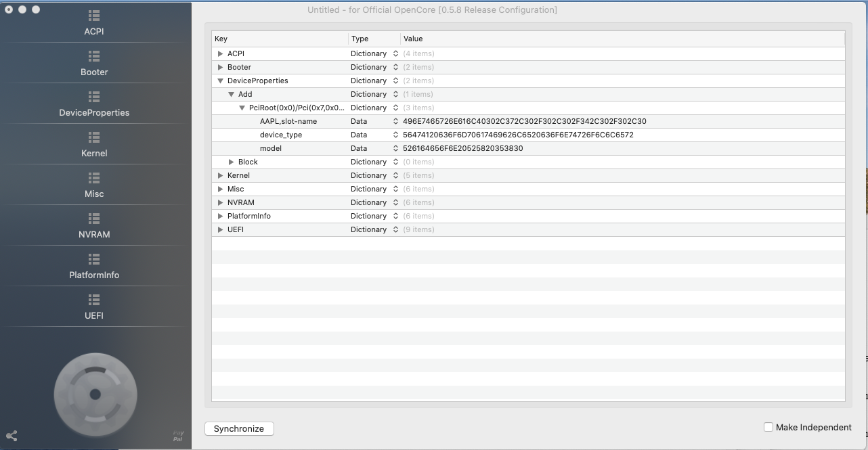Viewport: 868px width, 450px height.
Task: Click the window title text
Action: [432, 10]
